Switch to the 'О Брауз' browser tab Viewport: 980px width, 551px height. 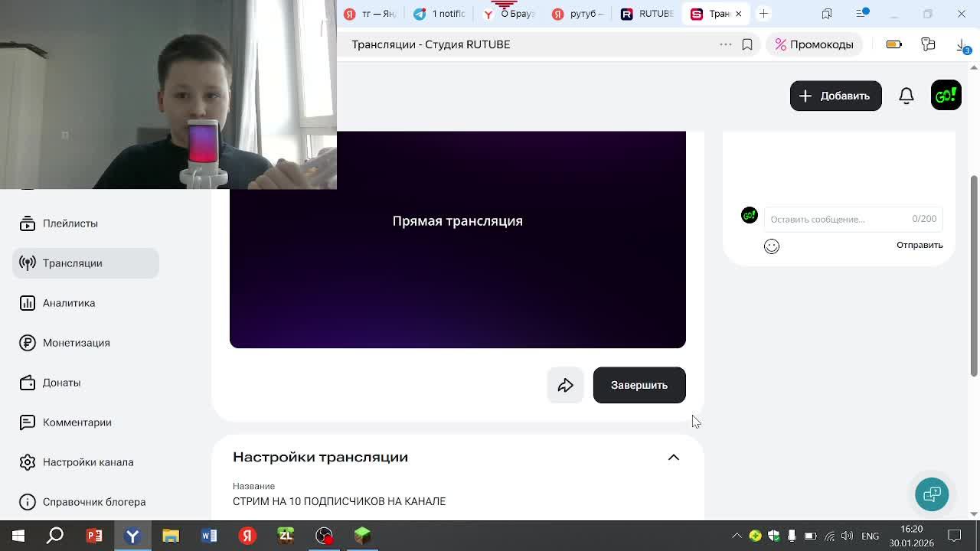tap(508, 14)
